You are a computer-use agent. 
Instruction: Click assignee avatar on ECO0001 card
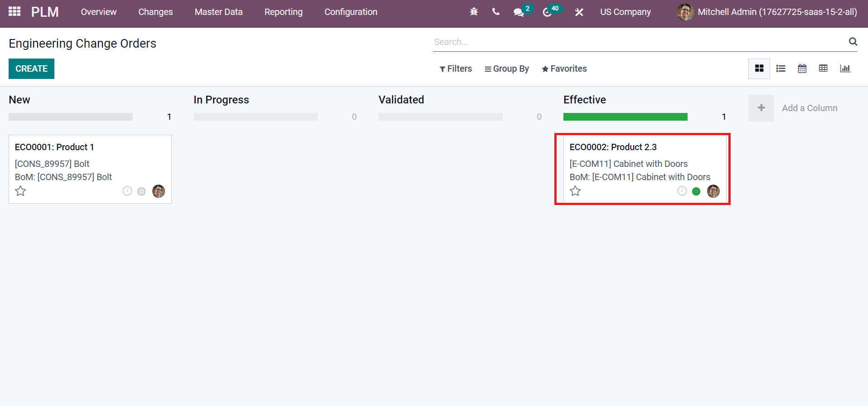(159, 191)
